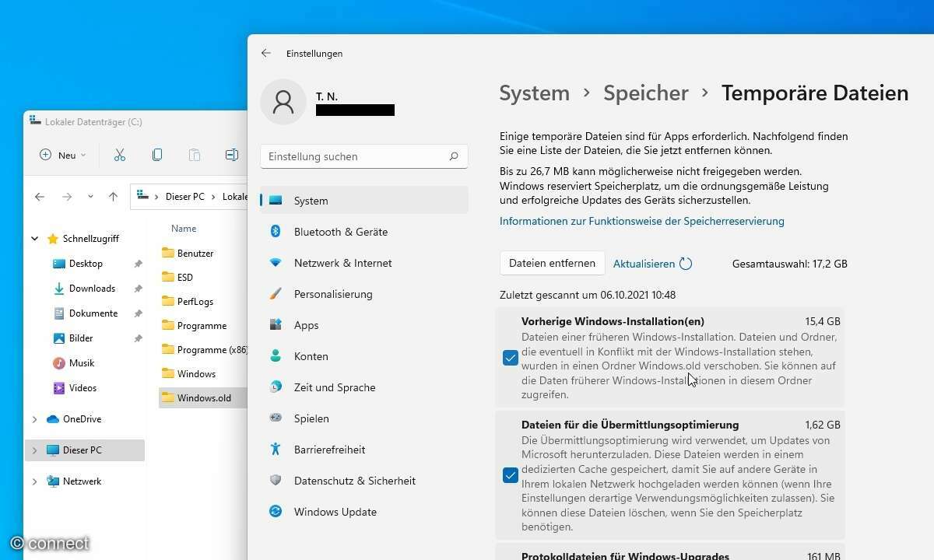Go back with the Einstellungen back arrow
The width and height of the screenshot is (934, 560).
[266, 53]
